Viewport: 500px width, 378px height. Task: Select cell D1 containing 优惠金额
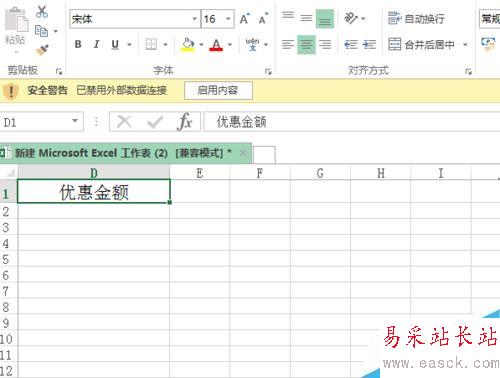point(94,191)
